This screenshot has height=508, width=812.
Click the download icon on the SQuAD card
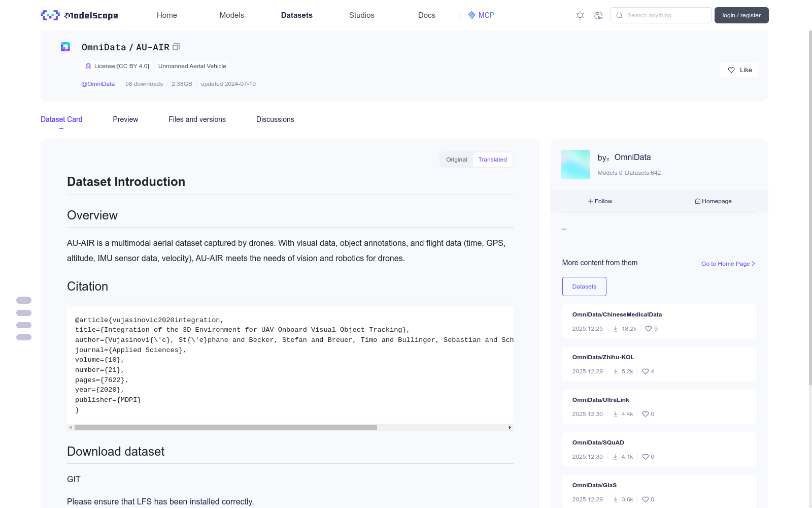(x=616, y=457)
